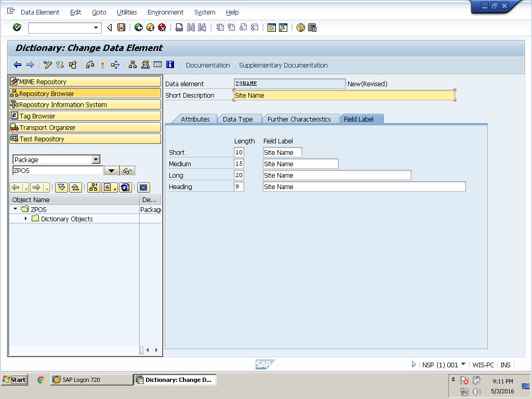Click the blue Information icon in toolbar
The height and width of the screenshot is (399, 532).
[169, 65]
